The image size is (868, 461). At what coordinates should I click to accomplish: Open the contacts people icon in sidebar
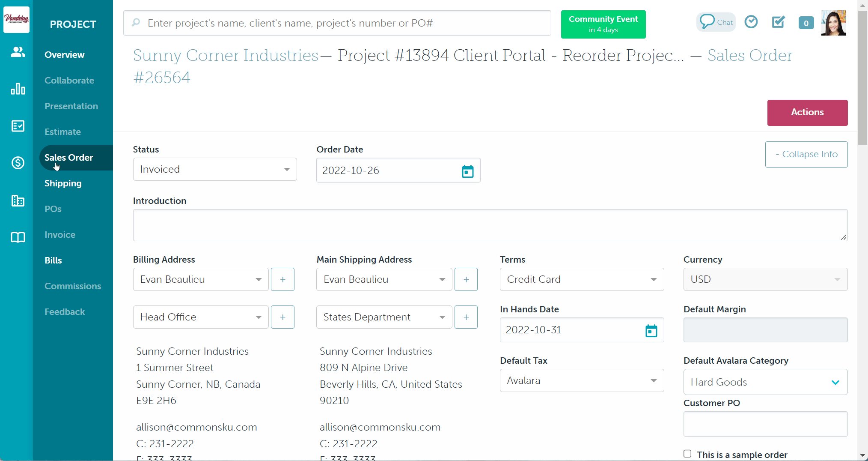[18, 52]
